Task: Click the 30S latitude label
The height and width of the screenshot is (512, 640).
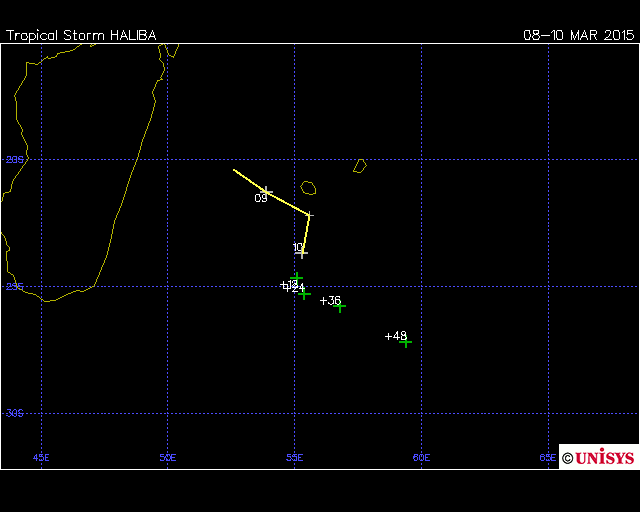Action: [14, 413]
